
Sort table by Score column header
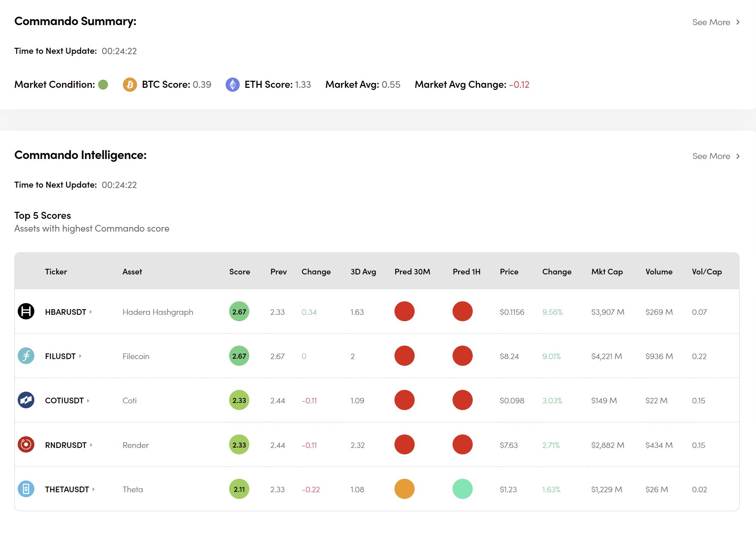[x=239, y=272]
